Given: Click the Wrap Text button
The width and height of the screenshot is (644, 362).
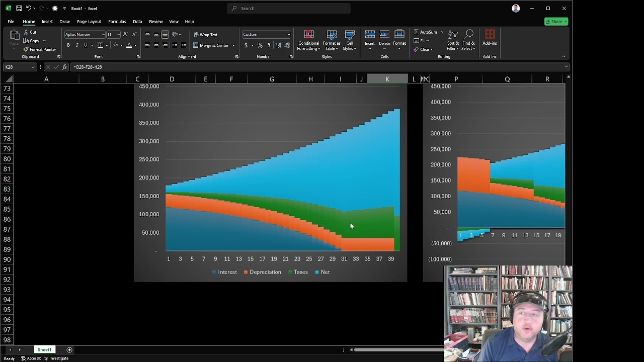Looking at the screenshot, I should click(205, 35).
